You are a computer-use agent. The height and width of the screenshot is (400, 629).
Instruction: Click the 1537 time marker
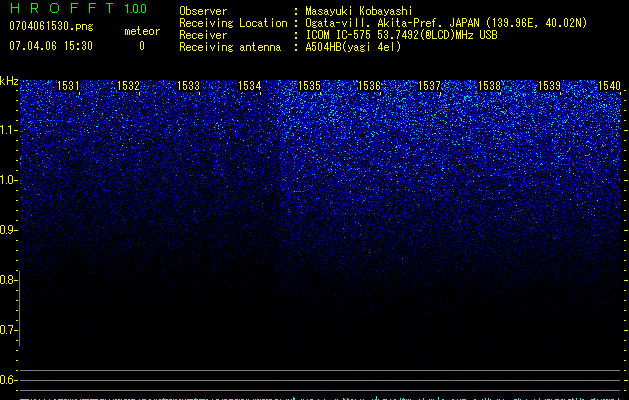coord(429,86)
